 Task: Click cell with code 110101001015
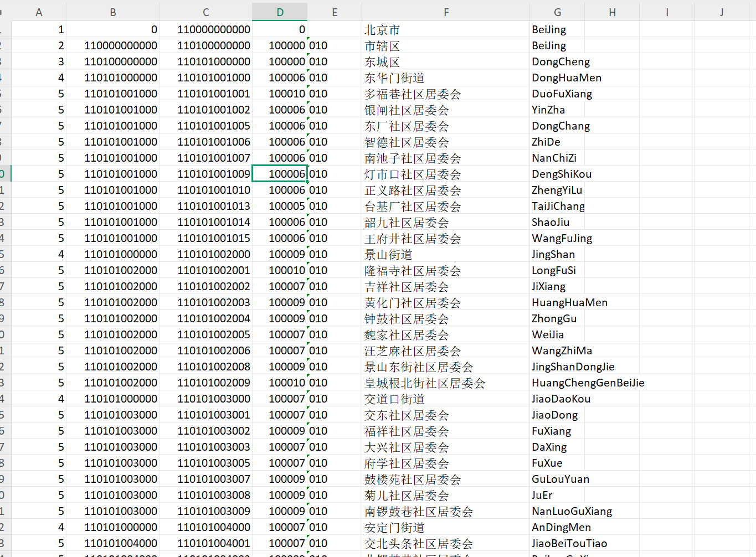point(205,238)
